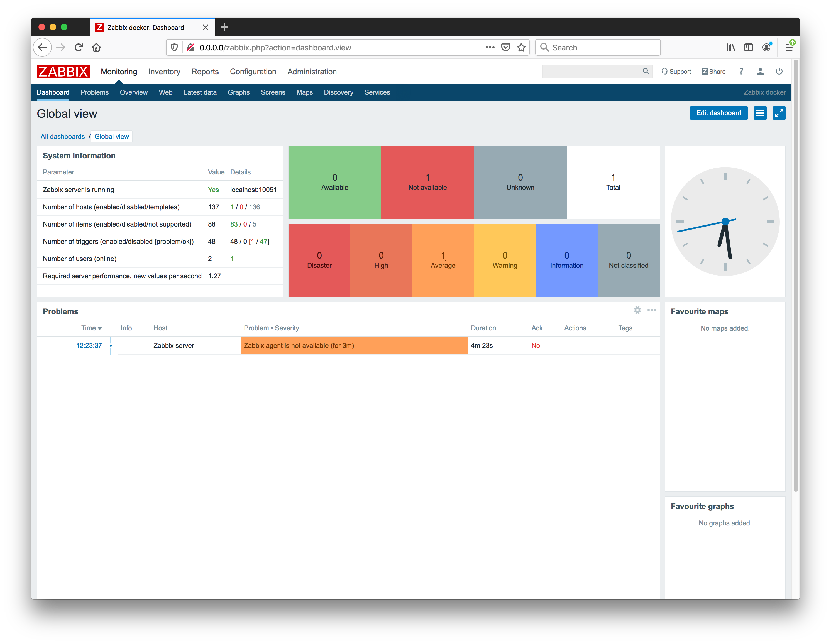This screenshot has width=831, height=644.
Task: Click the tracking protection shield icon
Action: pos(174,48)
